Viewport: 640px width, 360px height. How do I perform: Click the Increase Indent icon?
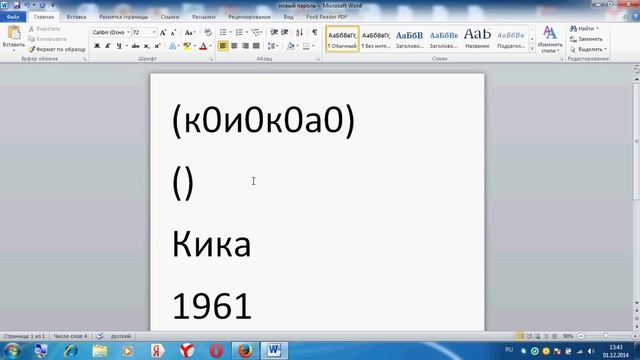click(x=285, y=32)
